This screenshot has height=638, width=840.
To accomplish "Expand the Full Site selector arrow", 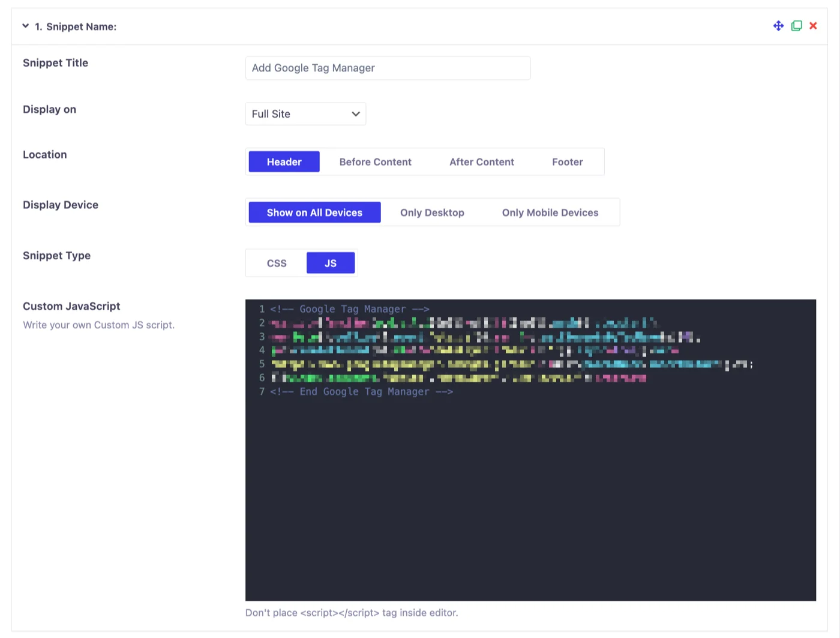I will tap(355, 113).
